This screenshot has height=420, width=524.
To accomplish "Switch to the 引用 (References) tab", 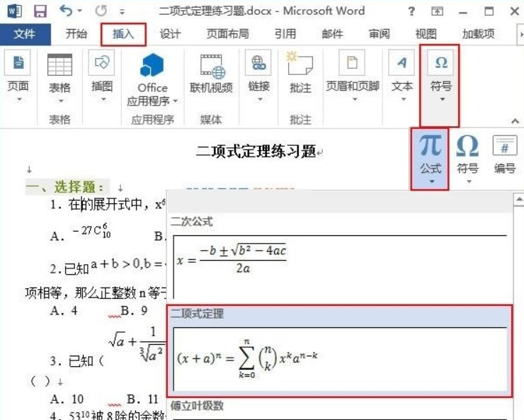I will click(x=285, y=34).
